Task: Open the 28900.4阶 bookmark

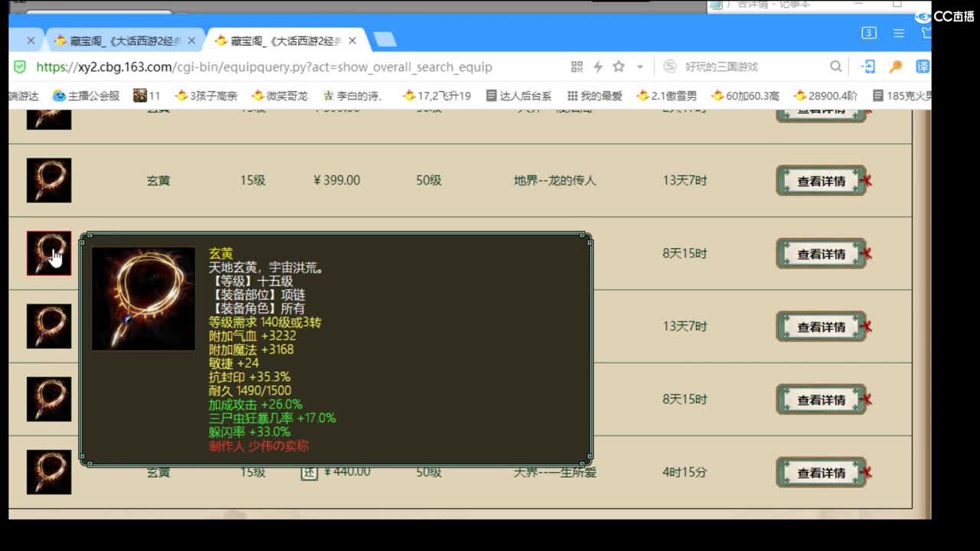Action: click(825, 96)
